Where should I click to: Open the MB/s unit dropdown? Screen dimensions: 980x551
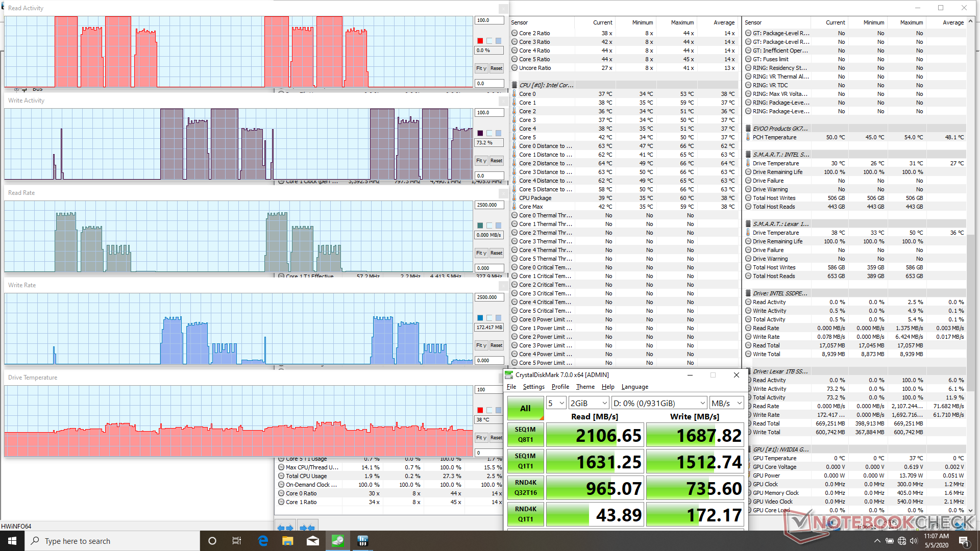click(727, 403)
